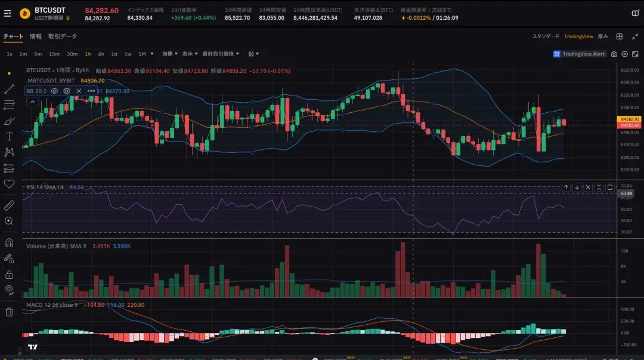
Task: Toggle the lock all drawings icon
Action: click(9, 275)
